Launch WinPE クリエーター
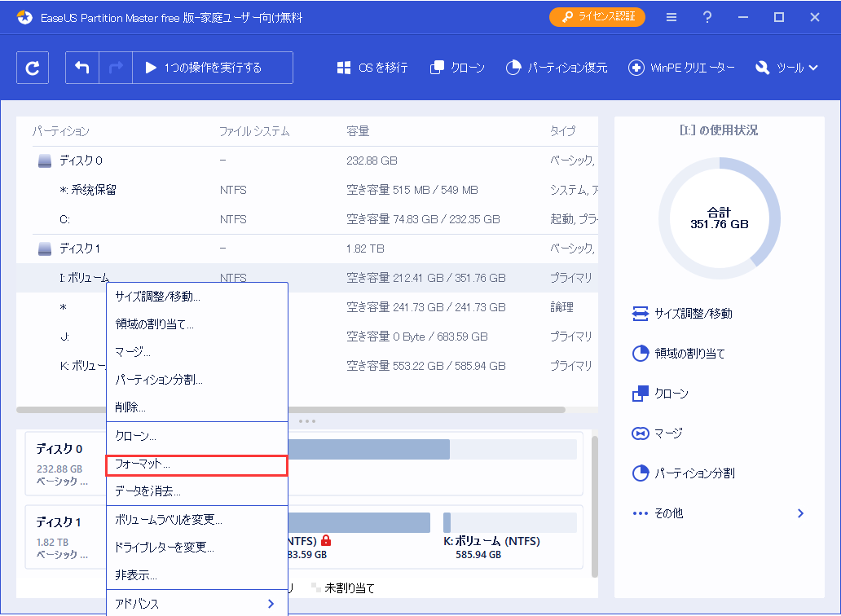The width and height of the screenshot is (841, 616). click(x=681, y=68)
